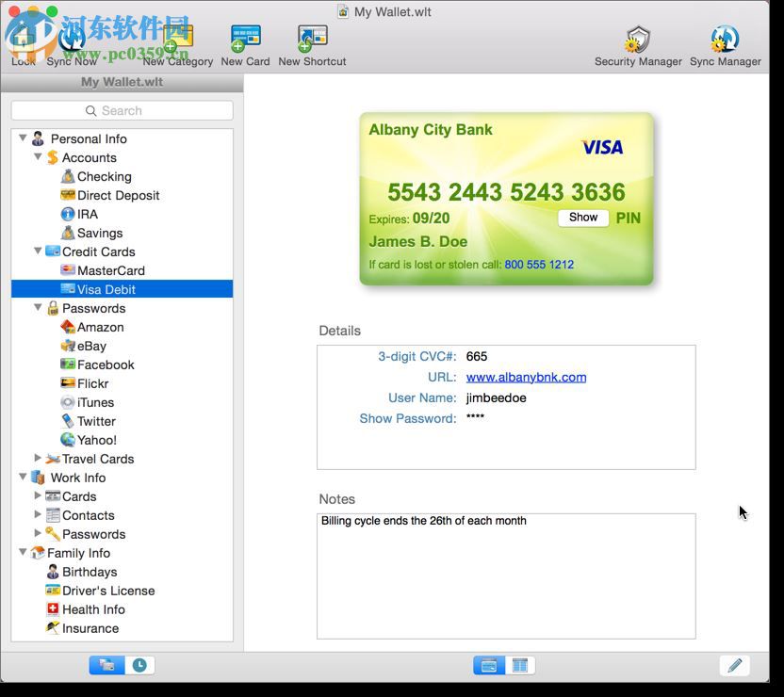This screenshot has width=784, height=697.
Task: Create a New Category
Action: pos(178,38)
